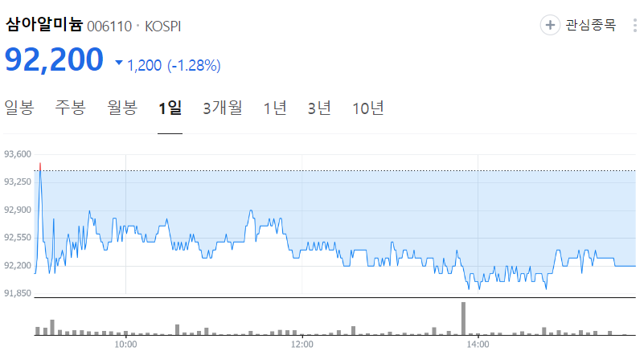
Task: Switch to the 월봉 monthly candle tab
Action: [122, 108]
